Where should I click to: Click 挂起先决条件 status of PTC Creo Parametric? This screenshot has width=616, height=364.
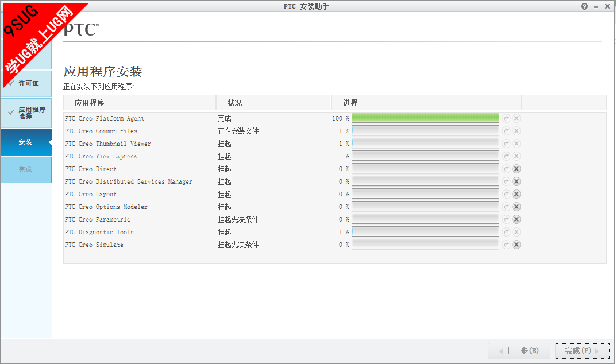(x=238, y=219)
